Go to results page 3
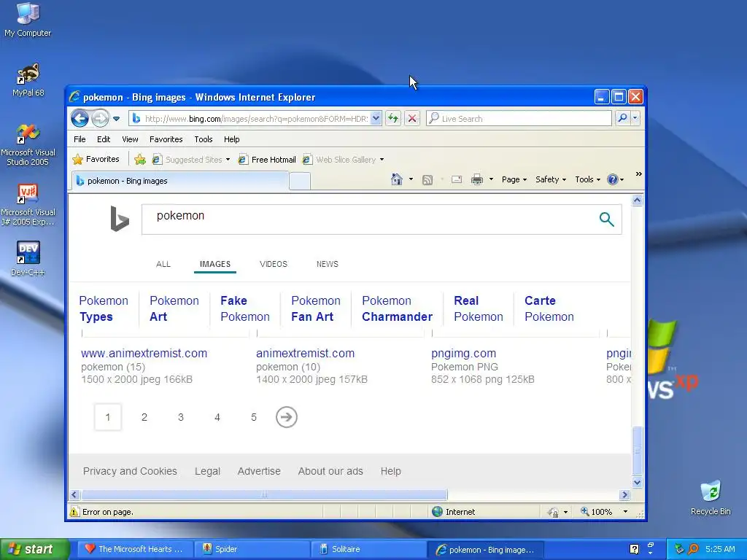The height and width of the screenshot is (560, 747). coord(181,417)
